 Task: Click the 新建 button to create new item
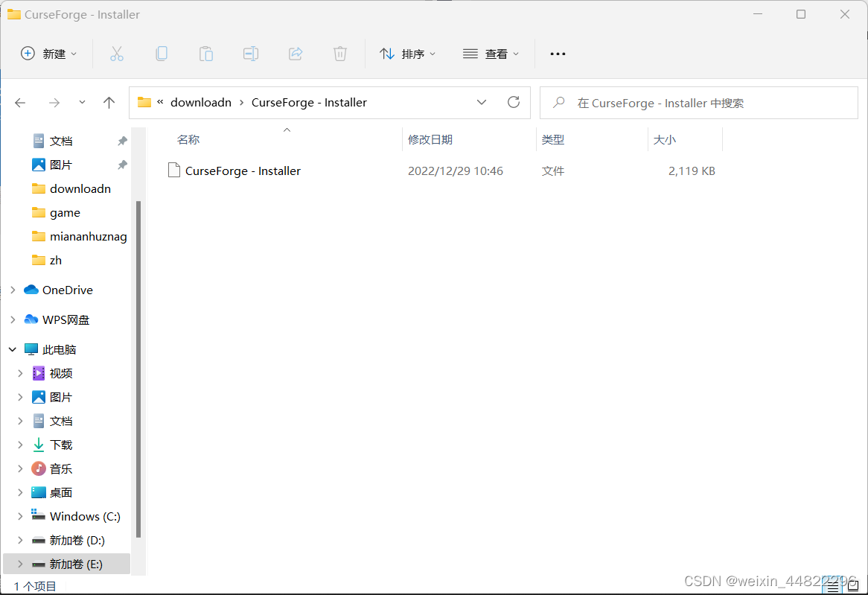point(48,53)
